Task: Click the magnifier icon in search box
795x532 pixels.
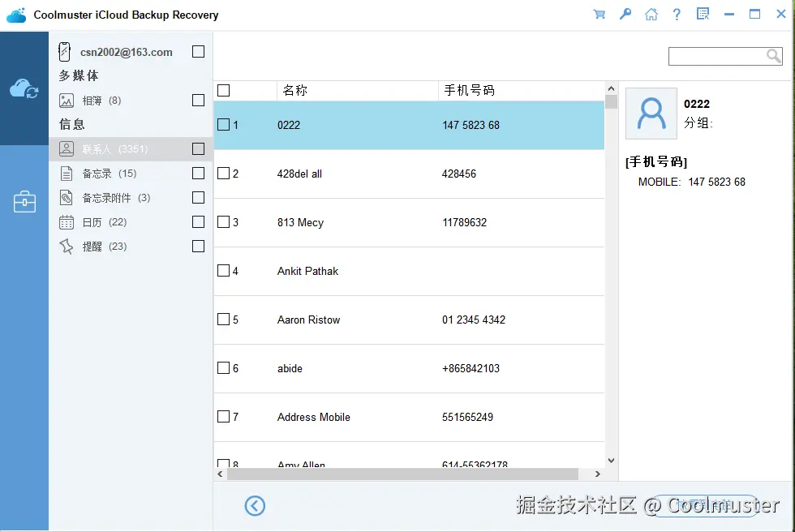Action: click(x=775, y=55)
